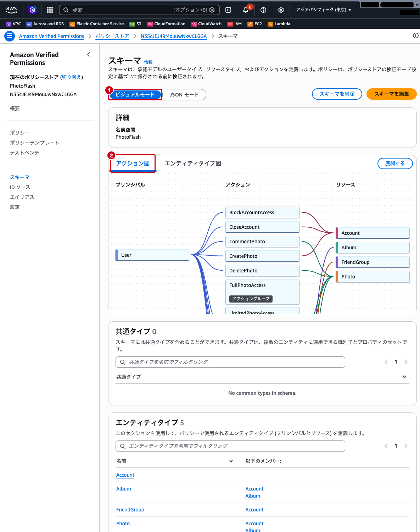Open CloudFormation favorite shortcut
420x532 pixels.
[x=166, y=24]
